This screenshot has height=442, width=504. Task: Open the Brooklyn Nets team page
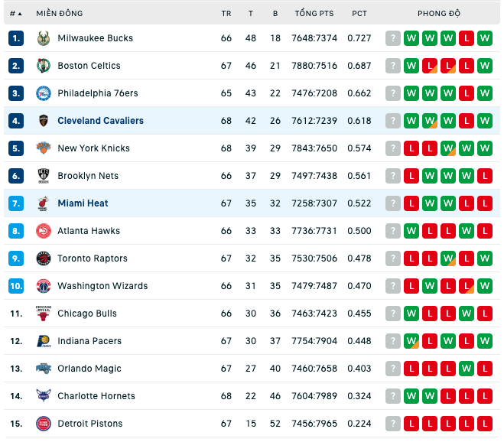pos(88,176)
